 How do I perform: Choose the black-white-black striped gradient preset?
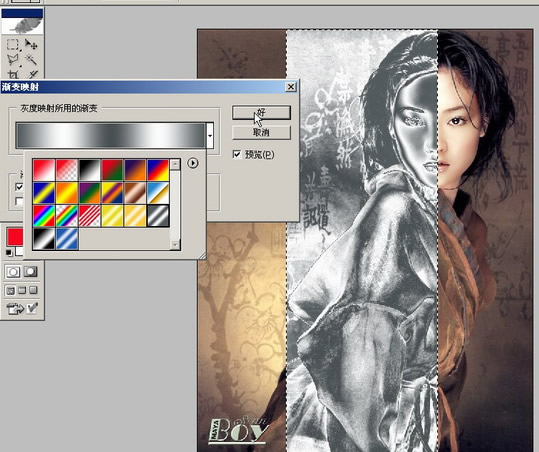44,238
